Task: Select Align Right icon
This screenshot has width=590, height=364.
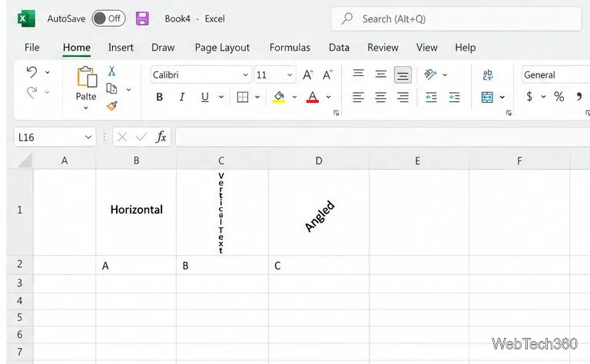Action: (x=403, y=98)
